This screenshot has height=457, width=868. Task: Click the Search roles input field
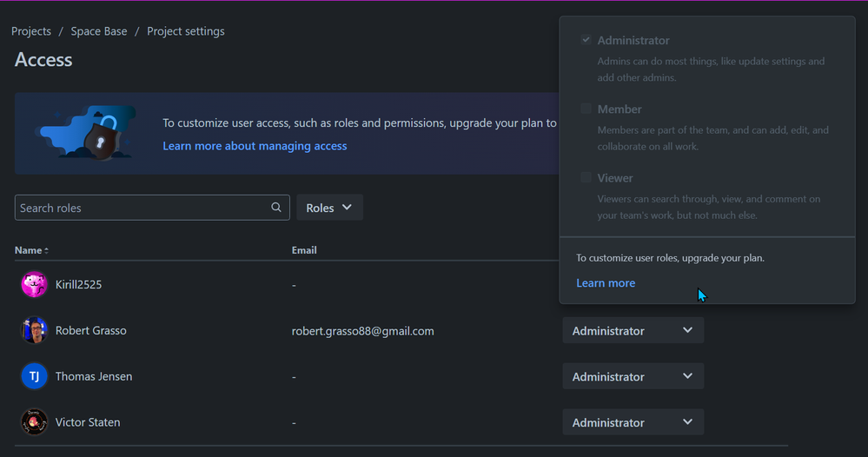pos(139,208)
